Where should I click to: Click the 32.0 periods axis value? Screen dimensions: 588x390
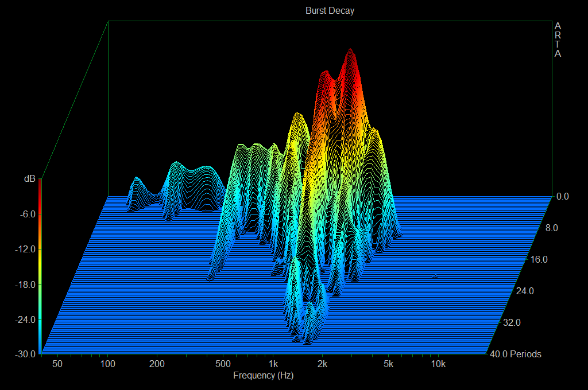(512, 322)
